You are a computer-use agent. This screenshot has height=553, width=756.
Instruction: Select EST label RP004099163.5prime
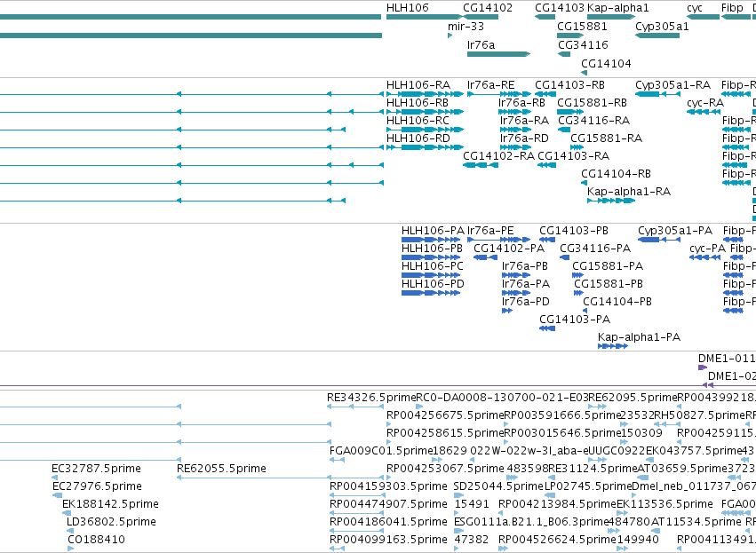[x=388, y=540]
